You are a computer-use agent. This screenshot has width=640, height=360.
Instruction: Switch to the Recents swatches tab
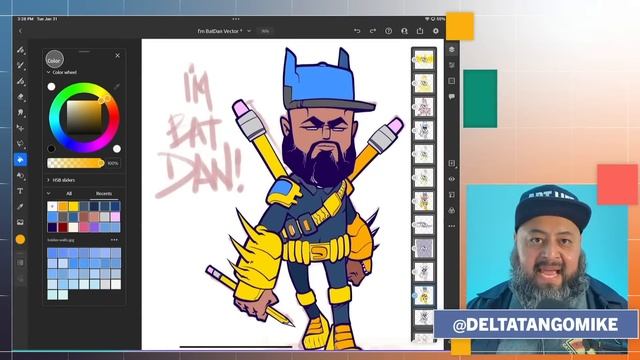click(x=104, y=193)
